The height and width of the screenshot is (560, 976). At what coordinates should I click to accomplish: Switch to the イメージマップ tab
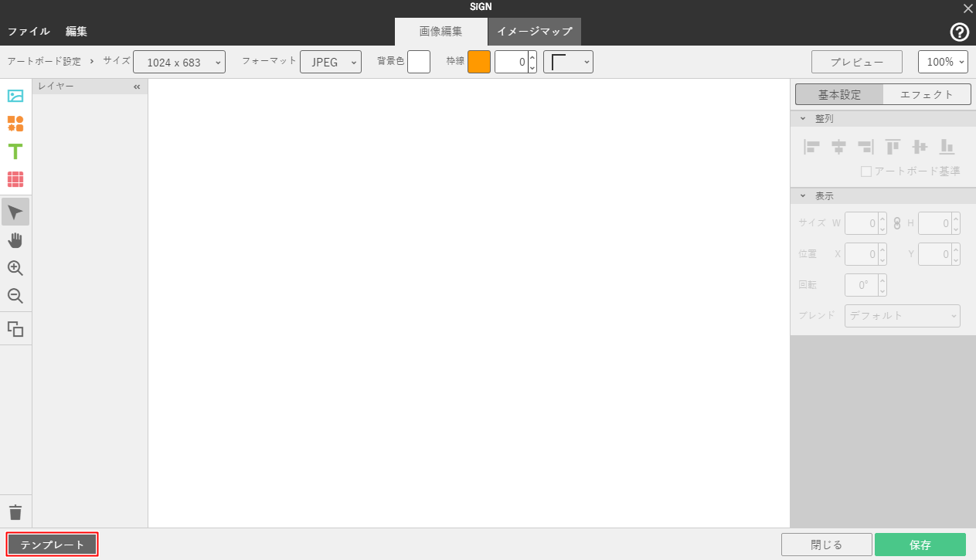point(535,32)
